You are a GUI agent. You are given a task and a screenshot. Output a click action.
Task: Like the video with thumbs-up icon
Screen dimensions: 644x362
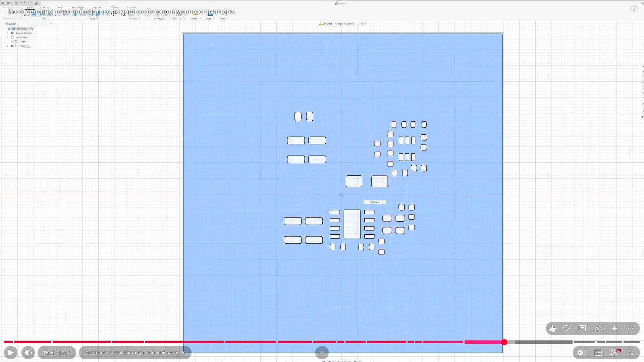pos(552,329)
